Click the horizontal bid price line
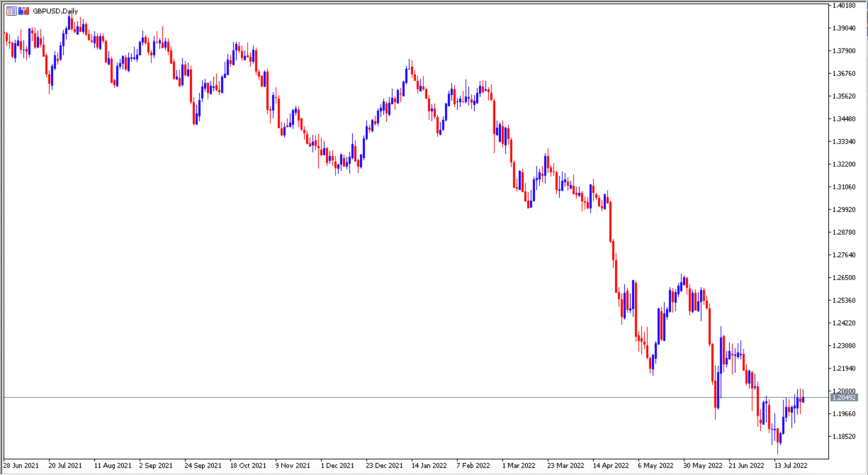This screenshot has width=868, height=475. point(416,397)
